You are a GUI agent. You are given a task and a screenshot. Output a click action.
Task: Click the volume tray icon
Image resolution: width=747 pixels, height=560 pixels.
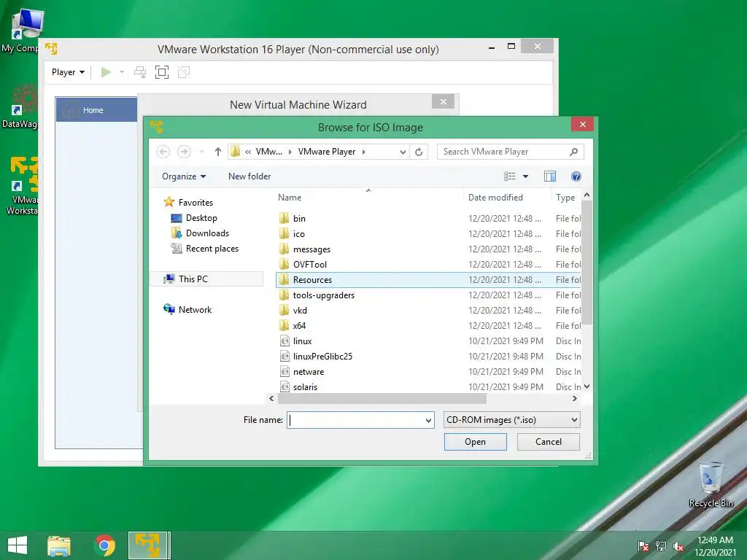(678, 546)
